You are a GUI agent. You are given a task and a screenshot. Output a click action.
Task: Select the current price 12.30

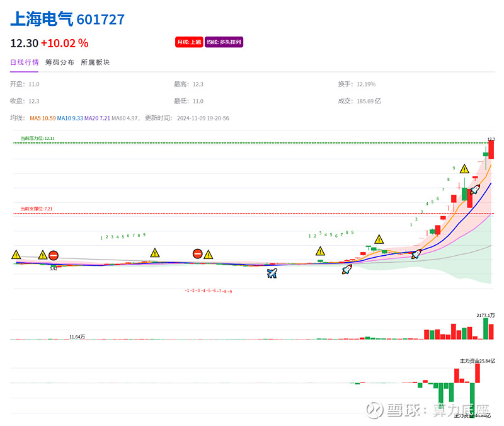(x=24, y=43)
